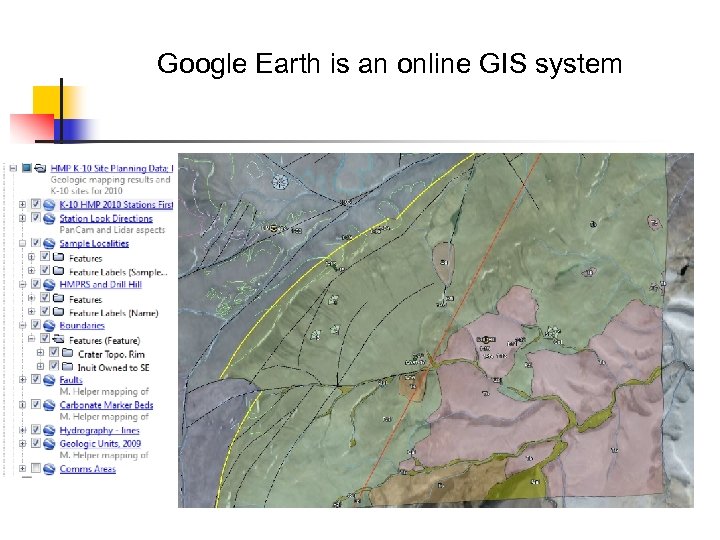Open the Boundaries link
This screenshot has height=540, width=720.
pos(82,326)
